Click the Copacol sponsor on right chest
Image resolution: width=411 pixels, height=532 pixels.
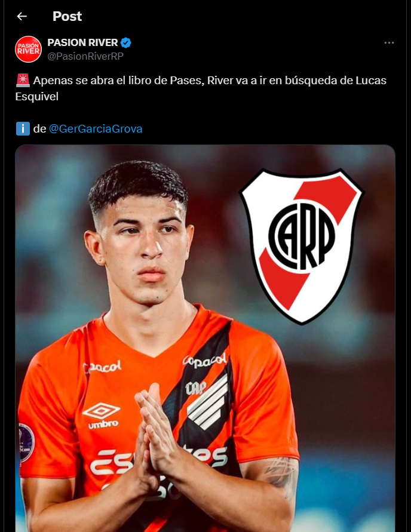[205, 361]
